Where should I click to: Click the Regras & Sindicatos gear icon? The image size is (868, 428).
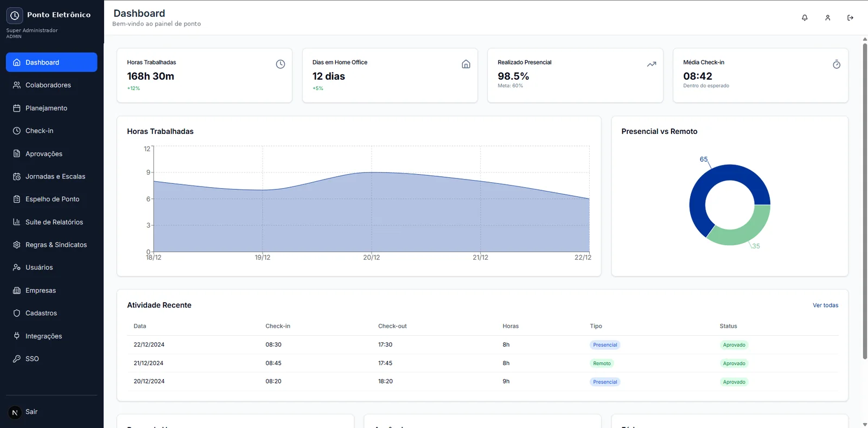[17, 245]
